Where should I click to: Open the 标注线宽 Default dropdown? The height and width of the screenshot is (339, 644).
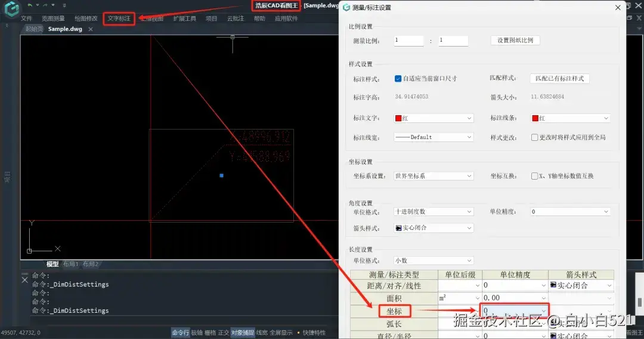pos(434,137)
